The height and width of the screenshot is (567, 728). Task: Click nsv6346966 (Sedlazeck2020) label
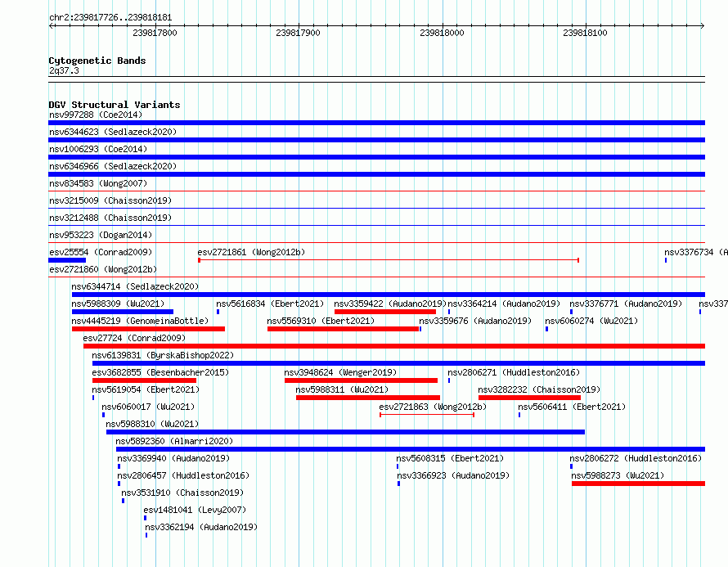point(113,166)
